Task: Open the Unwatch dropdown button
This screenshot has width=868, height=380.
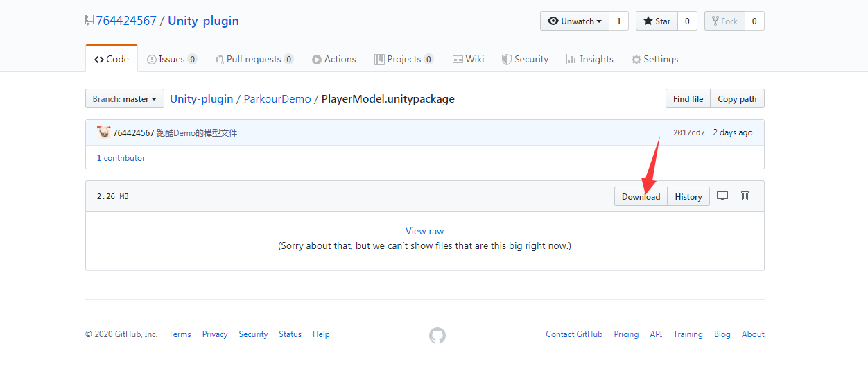Action: click(x=575, y=21)
